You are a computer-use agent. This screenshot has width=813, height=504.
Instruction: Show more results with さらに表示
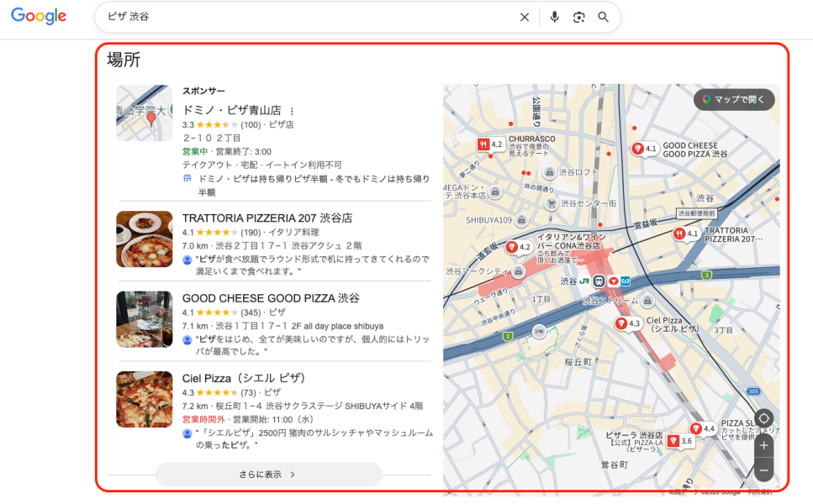point(267,474)
